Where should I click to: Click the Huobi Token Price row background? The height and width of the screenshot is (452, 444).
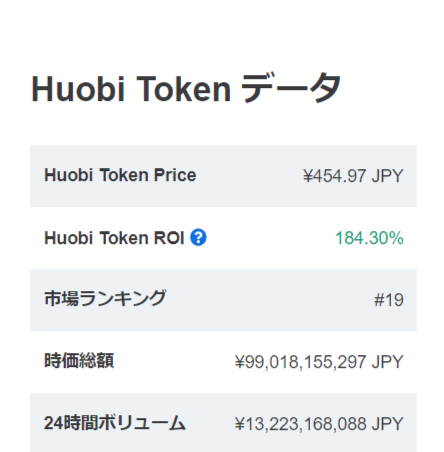(223, 176)
